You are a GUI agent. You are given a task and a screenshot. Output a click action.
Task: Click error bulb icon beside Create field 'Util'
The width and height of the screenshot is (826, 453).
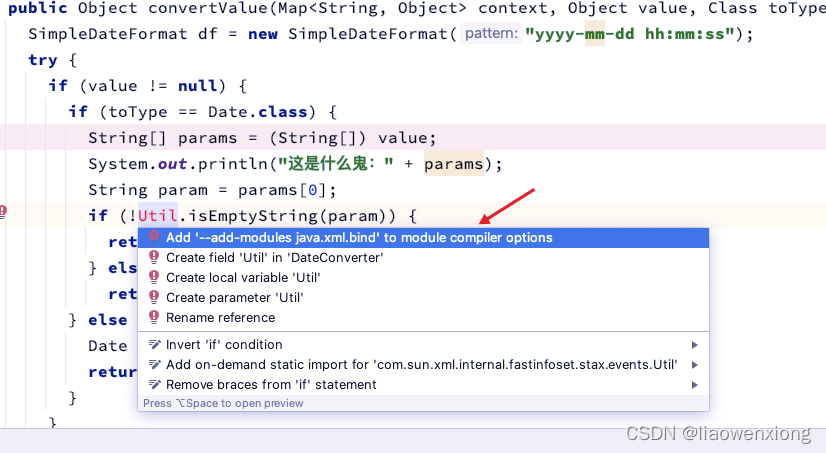click(154, 257)
